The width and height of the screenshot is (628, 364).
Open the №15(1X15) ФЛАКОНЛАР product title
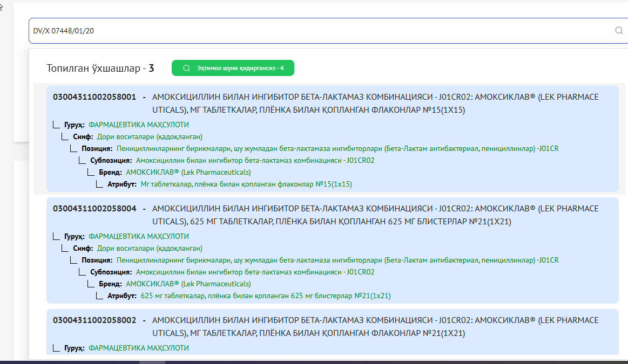375,103
